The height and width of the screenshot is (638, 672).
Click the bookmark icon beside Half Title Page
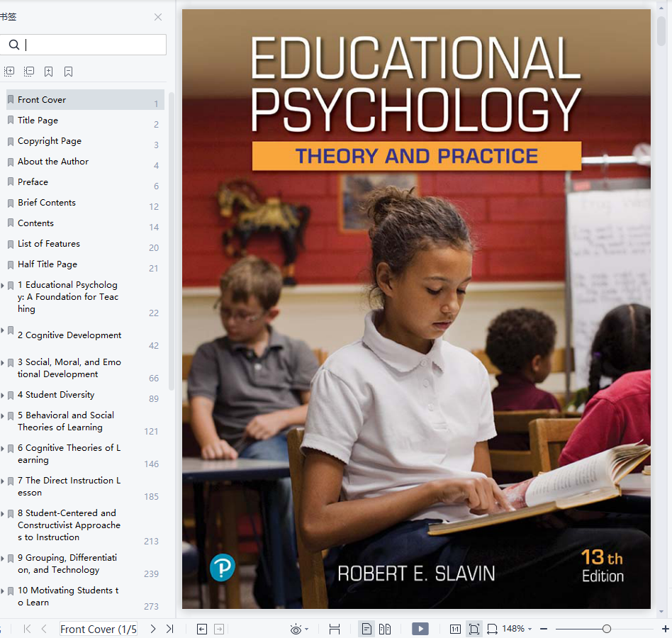pos(11,264)
